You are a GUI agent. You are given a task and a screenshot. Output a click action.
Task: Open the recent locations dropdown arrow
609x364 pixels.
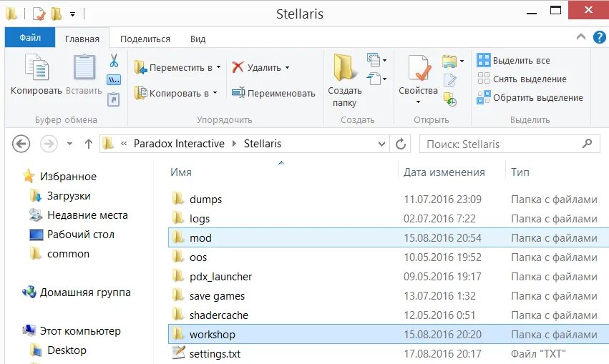click(x=69, y=144)
